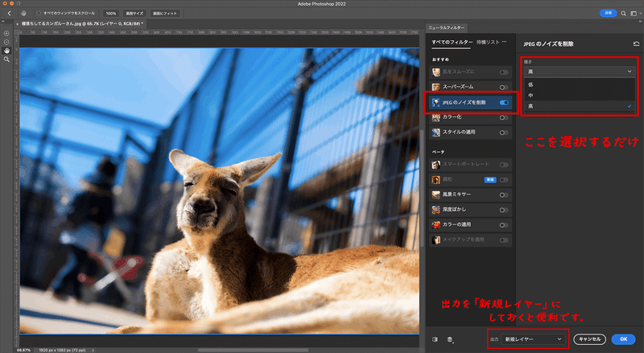This screenshot has width=644, height=353.
Task: Confirm with the blue OK button
Action: coord(623,339)
